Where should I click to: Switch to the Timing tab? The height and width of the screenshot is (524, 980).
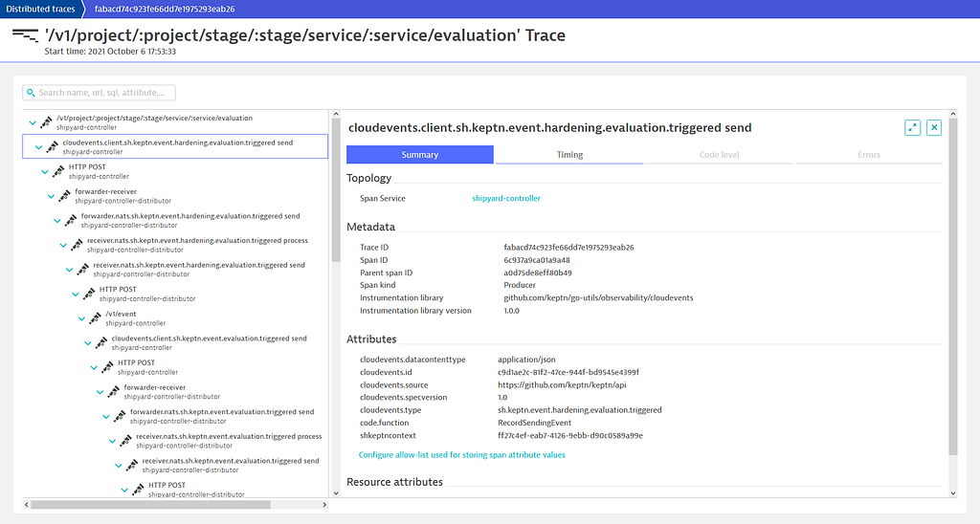[569, 154]
